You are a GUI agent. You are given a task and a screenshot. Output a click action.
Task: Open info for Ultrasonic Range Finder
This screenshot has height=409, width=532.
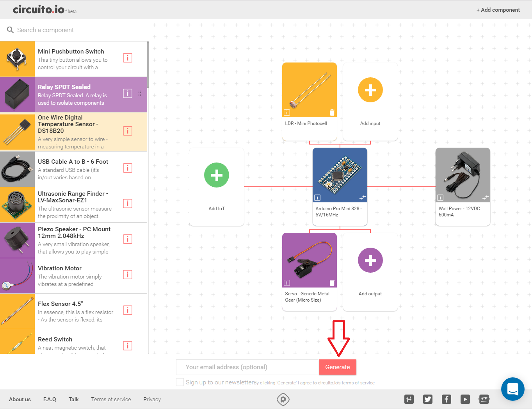point(128,204)
